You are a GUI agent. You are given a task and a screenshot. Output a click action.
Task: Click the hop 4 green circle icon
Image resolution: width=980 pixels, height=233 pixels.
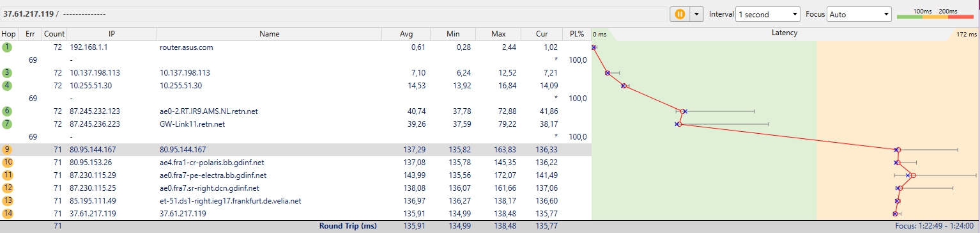[x=7, y=86]
